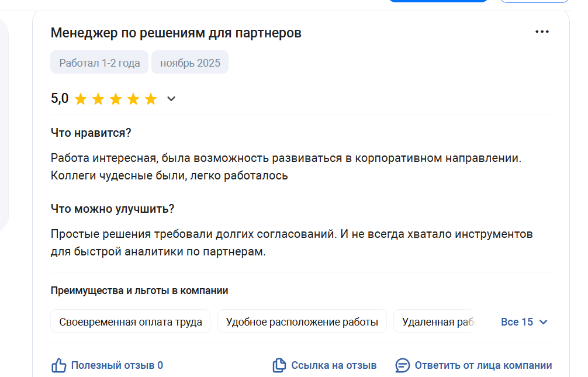Select the "Своевременная оплата труда" chip

(130, 321)
